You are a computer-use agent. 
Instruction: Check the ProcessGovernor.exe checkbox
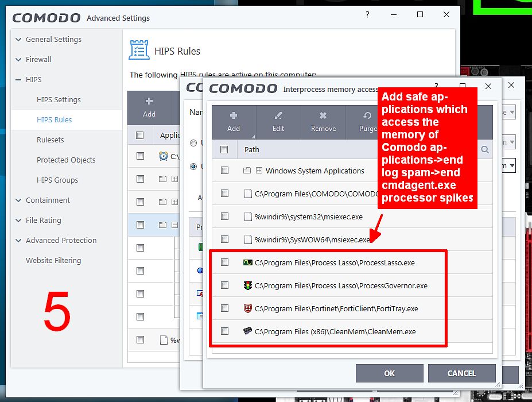(224, 285)
